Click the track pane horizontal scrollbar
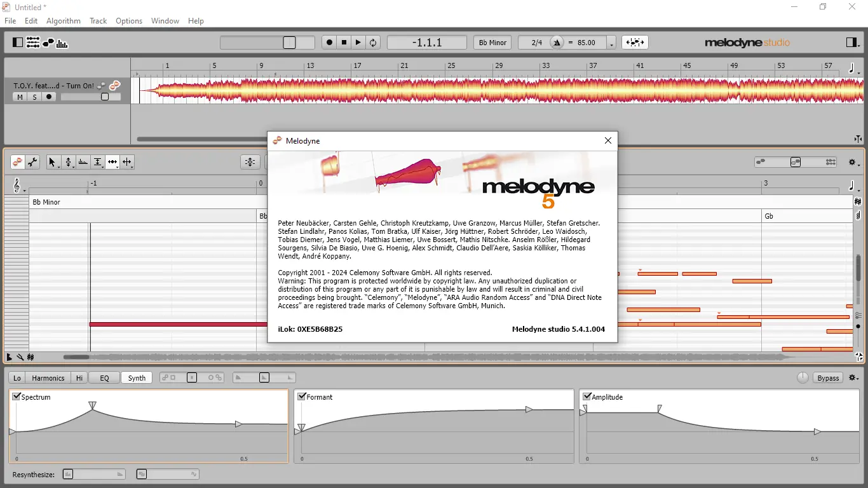This screenshot has height=488, width=868. [x=202, y=139]
